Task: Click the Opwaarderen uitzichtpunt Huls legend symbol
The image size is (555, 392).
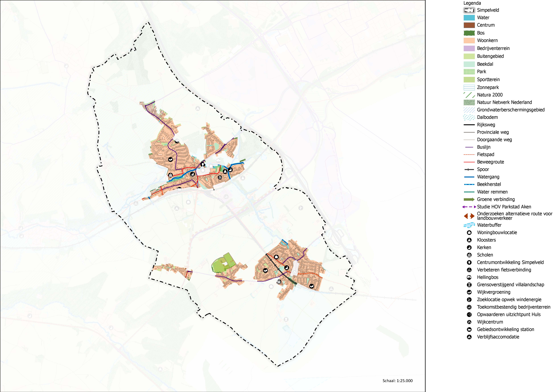Action: pyautogui.click(x=469, y=314)
